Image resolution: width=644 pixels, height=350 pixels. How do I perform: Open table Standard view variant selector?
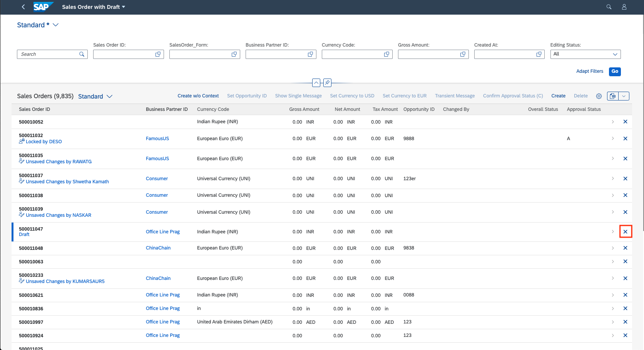[x=109, y=96]
